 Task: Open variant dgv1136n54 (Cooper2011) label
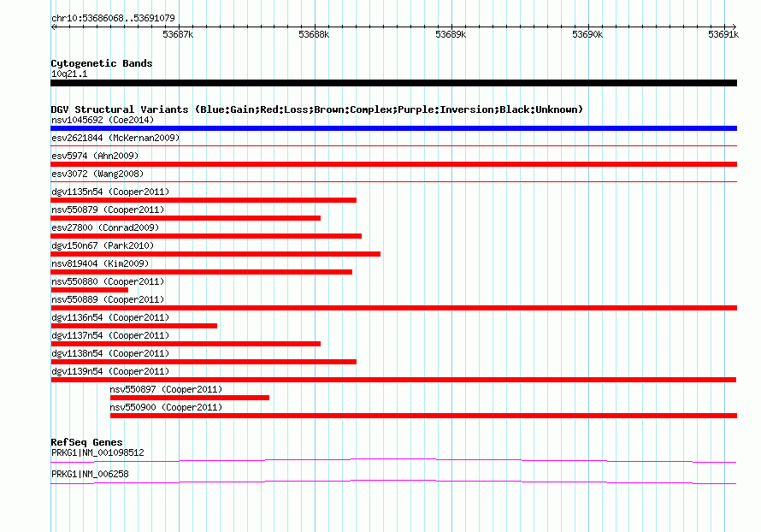(x=110, y=317)
